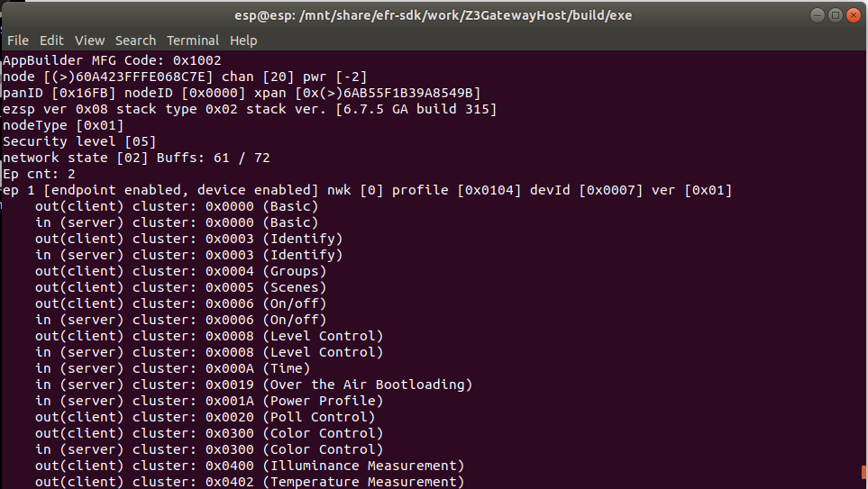The image size is (868, 489).
Task: Click the Security level [05] line
Action: [79, 141]
